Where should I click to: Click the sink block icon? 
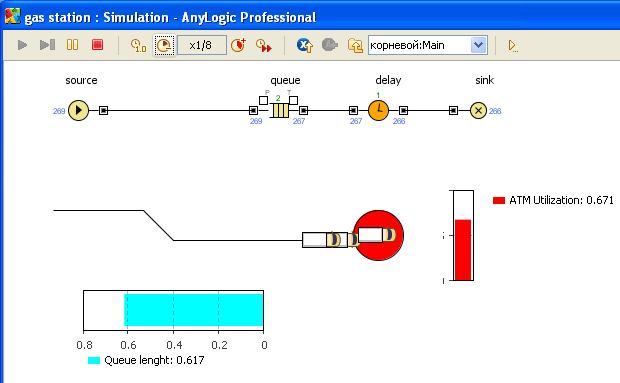point(478,110)
